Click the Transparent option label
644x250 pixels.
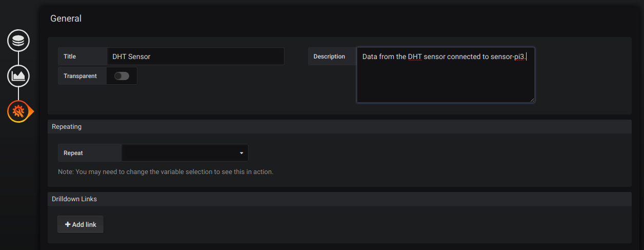pos(80,76)
